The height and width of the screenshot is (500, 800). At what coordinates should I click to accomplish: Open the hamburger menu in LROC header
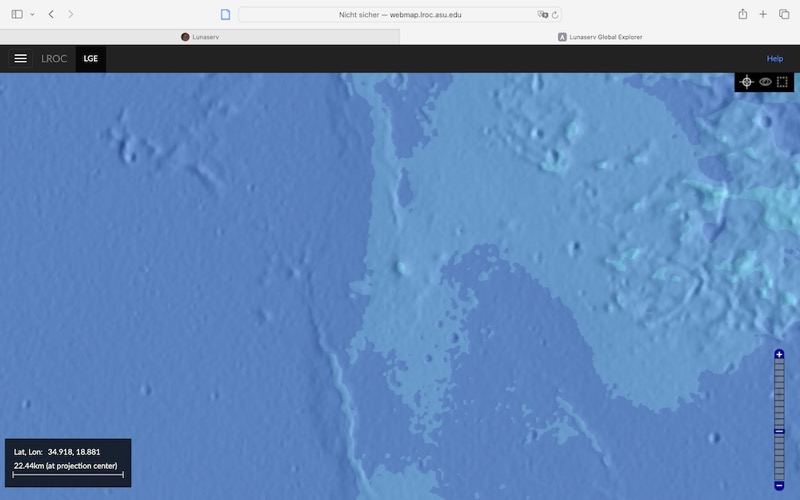click(x=20, y=59)
